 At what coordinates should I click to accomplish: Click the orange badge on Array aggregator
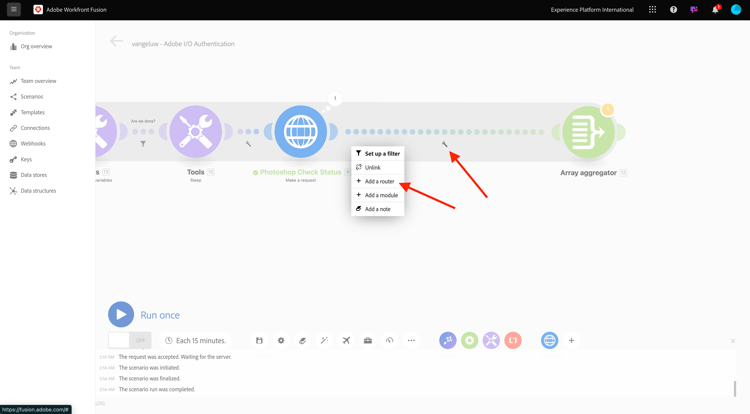click(608, 109)
